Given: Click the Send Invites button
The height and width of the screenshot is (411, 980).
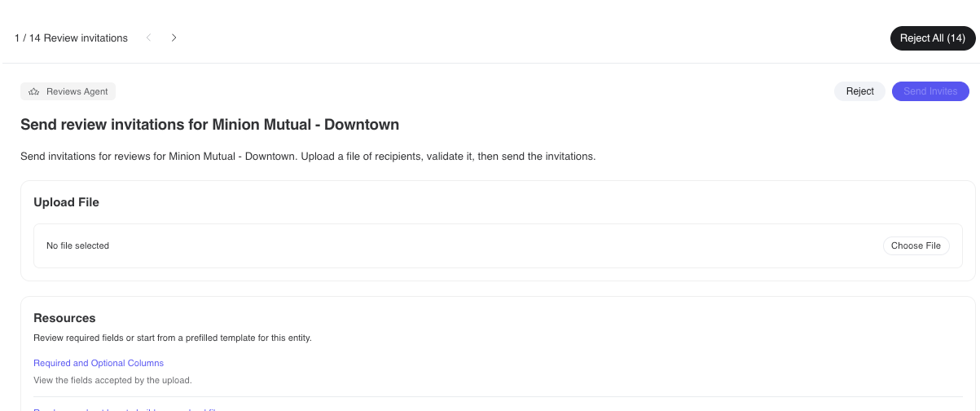Looking at the screenshot, I should click(930, 91).
